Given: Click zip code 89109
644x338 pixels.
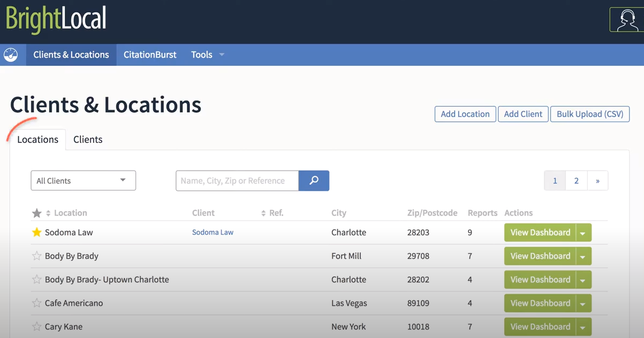Looking at the screenshot, I should [418, 303].
